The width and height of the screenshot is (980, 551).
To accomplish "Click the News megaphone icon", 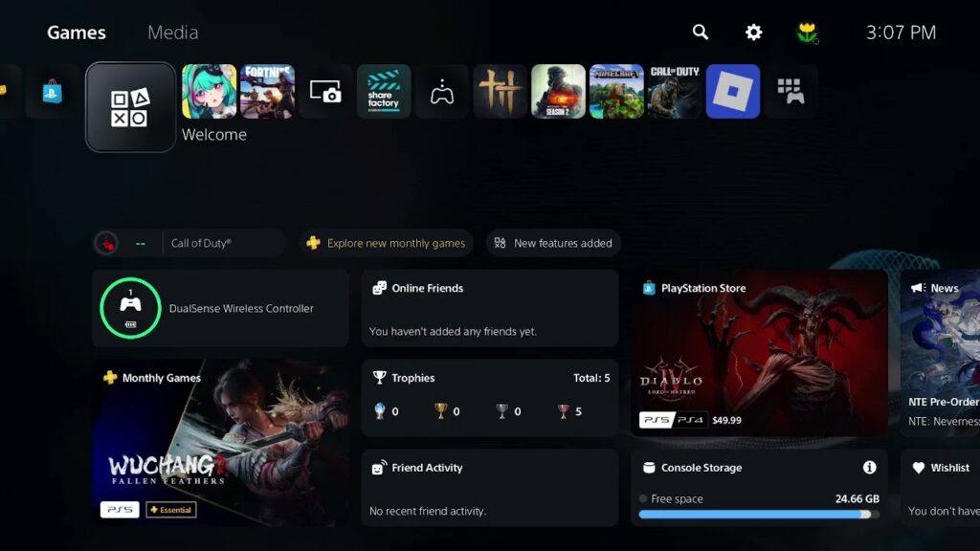I will (917, 288).
